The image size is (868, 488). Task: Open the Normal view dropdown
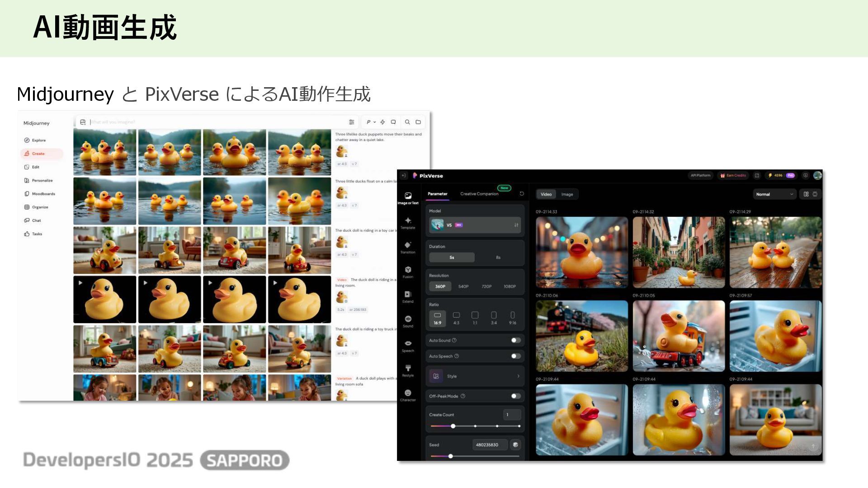click(774, 194)
